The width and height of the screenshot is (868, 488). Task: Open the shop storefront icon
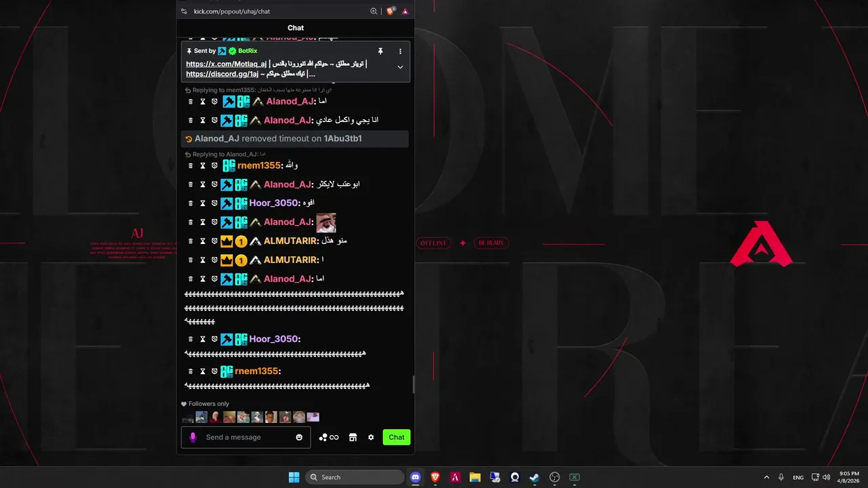(x=353, y=437)
